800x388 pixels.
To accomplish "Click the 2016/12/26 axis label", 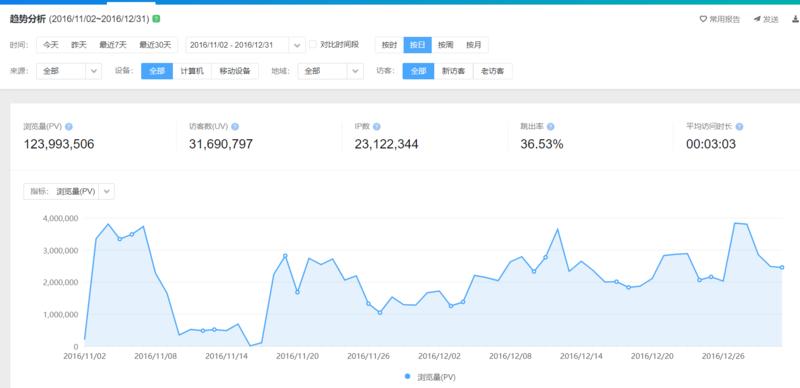I will tap(723, 356).
